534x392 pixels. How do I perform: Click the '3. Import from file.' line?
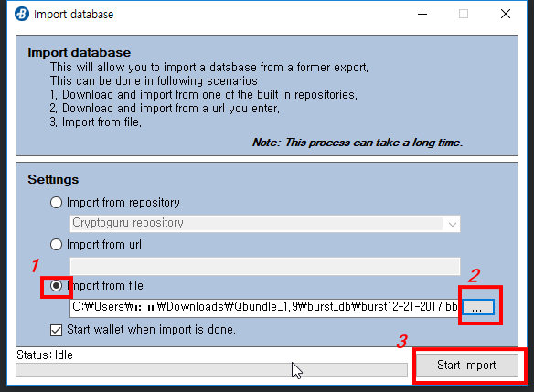tap(96, 122)
